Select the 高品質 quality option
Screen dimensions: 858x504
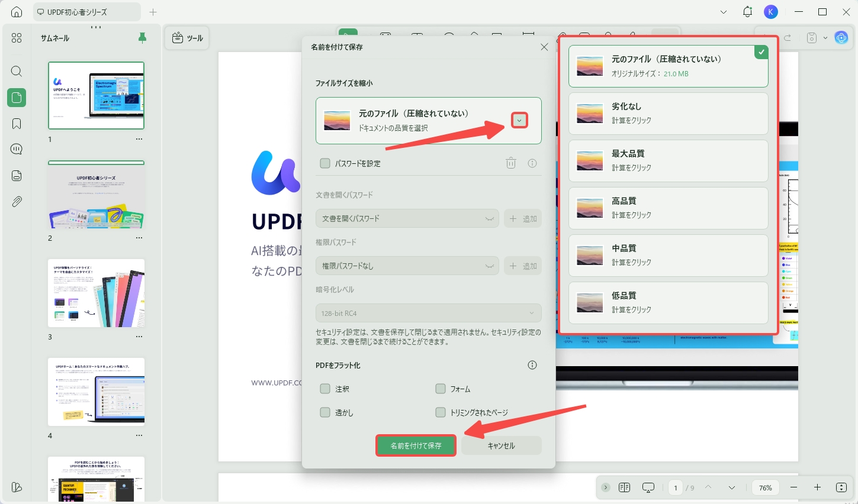click(x=669, y=208)
